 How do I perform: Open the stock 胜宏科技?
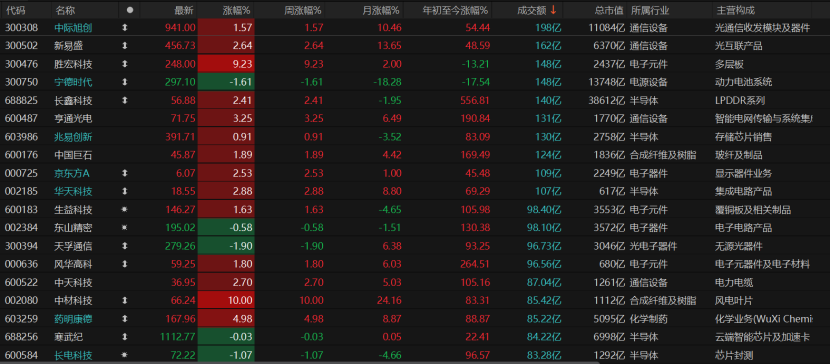[74, 65]
